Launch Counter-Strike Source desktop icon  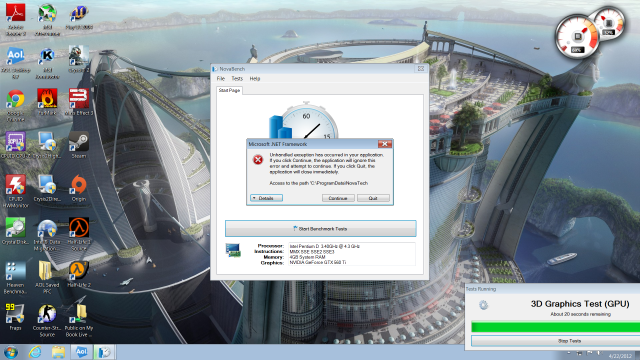click(47, 320)
